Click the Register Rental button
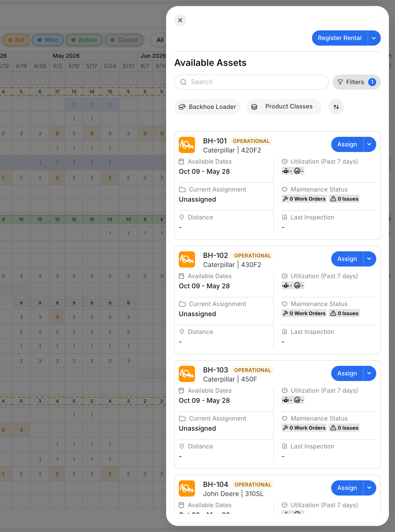Screen dimensions: 395x532 click(340, 38)
